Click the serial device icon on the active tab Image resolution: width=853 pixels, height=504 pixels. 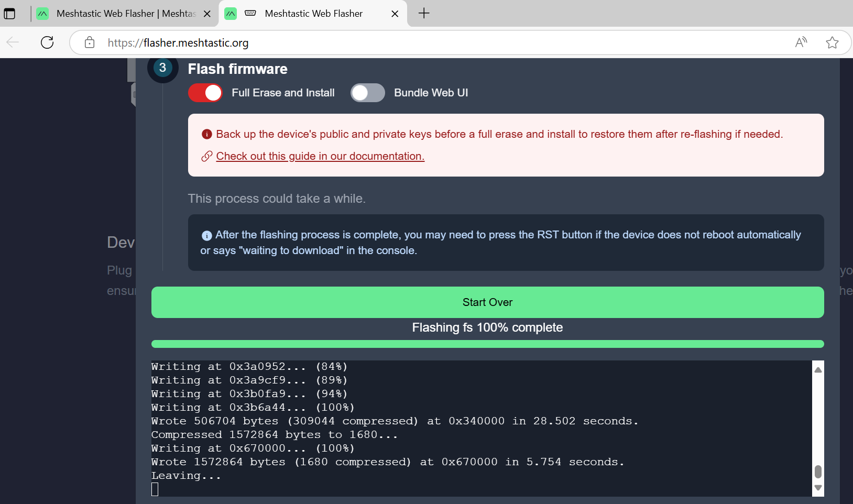[x=250, y=13]
